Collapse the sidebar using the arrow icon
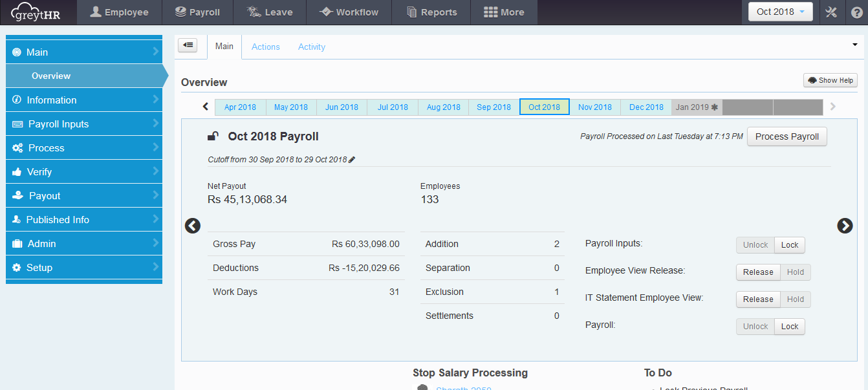 [188, 45]
